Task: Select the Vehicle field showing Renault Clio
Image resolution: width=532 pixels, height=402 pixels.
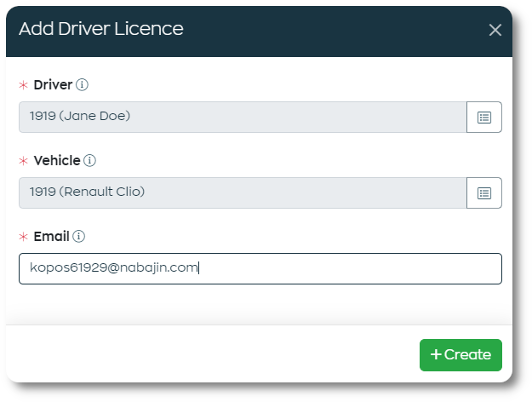Action: [243, 192]
